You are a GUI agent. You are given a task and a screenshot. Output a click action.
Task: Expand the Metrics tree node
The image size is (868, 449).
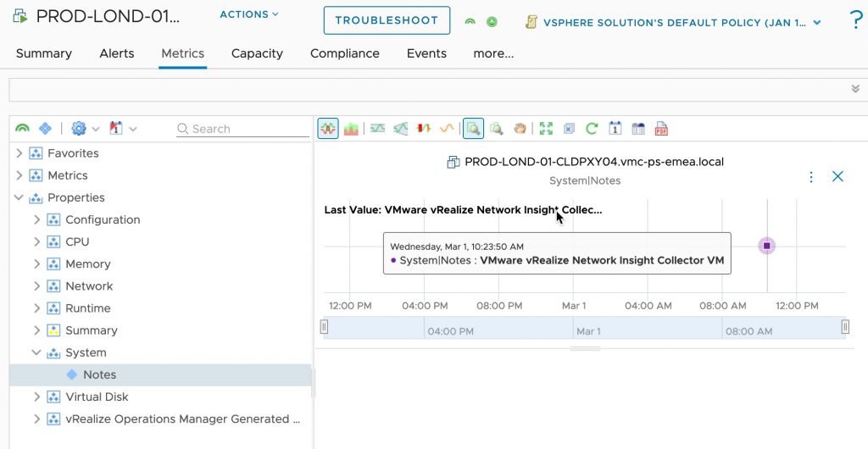click(x=19, y=175)
